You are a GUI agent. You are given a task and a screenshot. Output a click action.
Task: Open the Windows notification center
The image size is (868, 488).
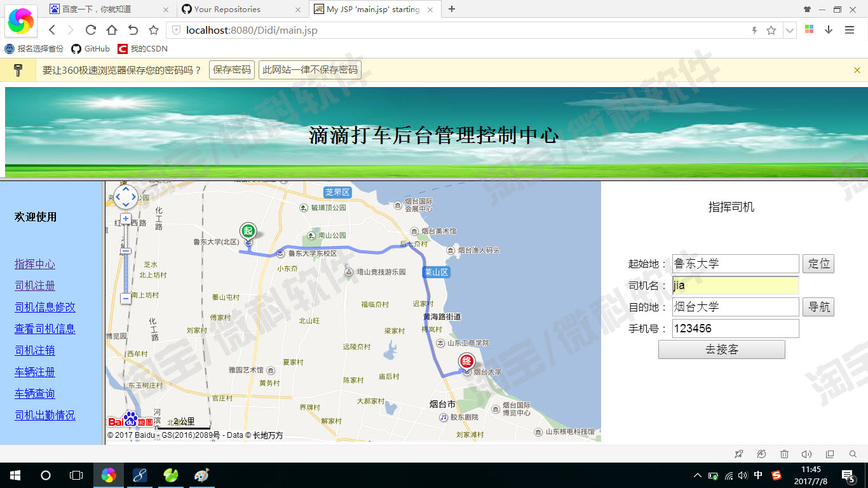[848, 475]
